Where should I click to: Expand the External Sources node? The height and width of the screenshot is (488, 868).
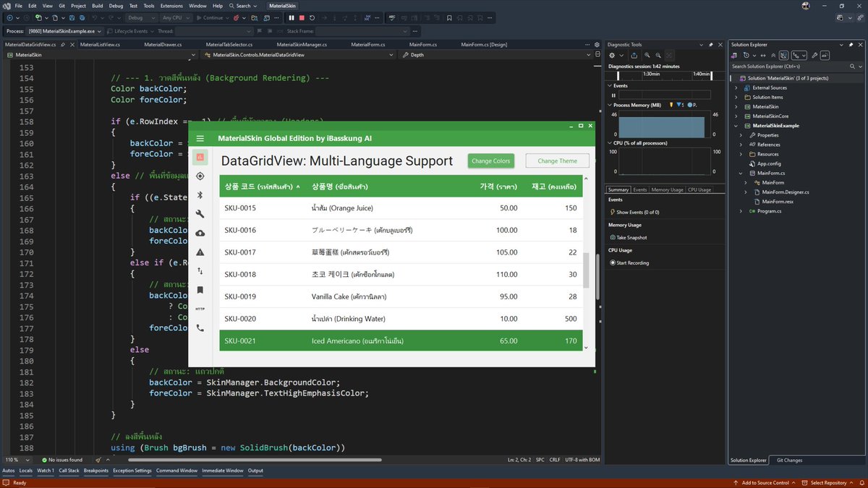(737, 87)
